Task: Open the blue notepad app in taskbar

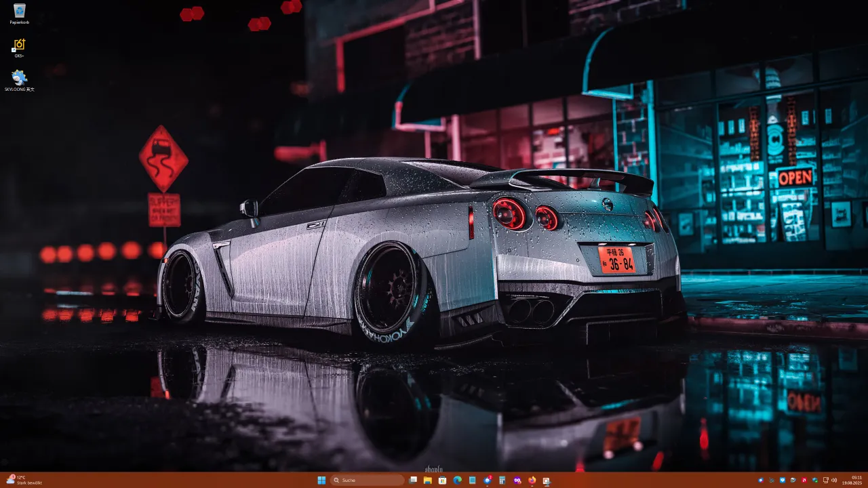Action: tap(472, 480)
